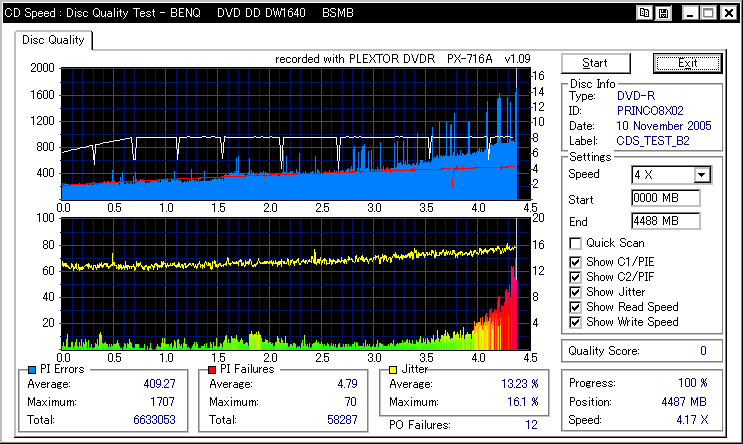This screenshot has width=743, height=444.
Task: Click the End 4488 MB input field
Action: pyautogui.click(x=666, y=220)
